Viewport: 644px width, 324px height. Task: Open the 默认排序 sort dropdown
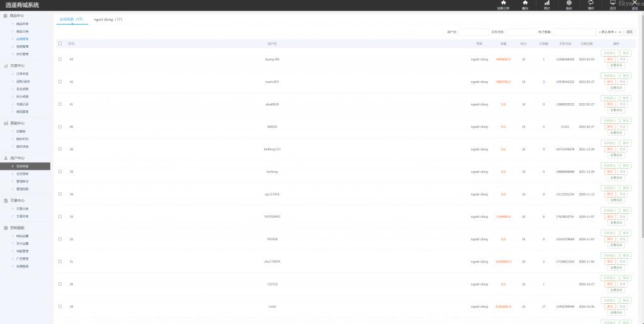click(609, 31)
